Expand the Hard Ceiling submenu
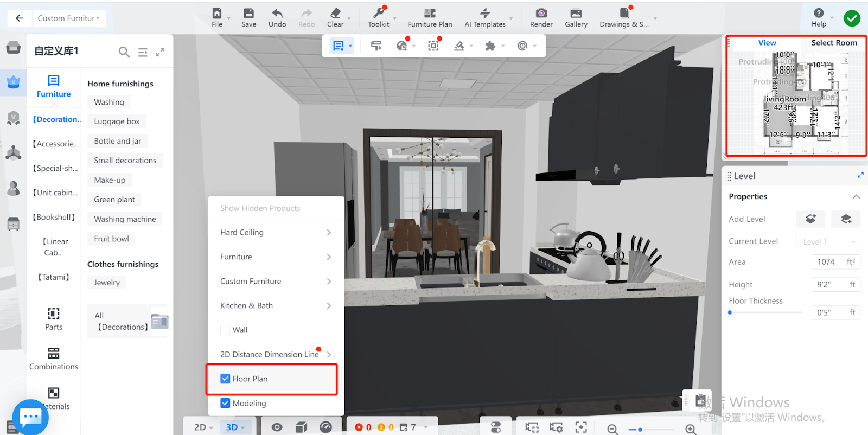 tap(276, 232)
